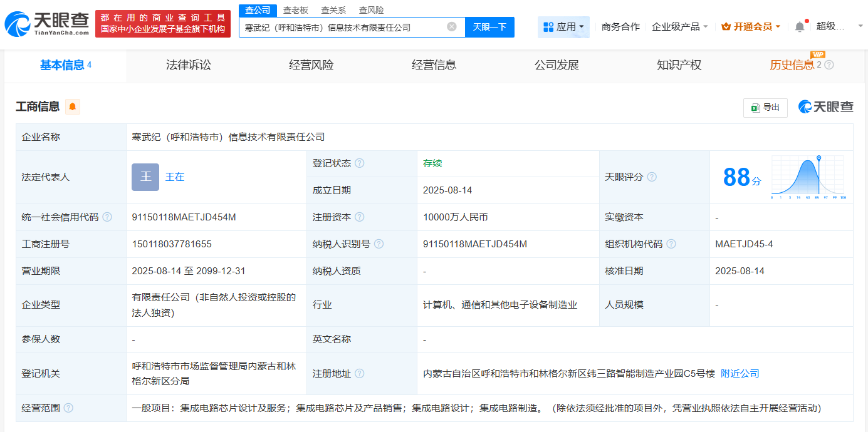Open notifications via the bell icon

pyautogui.click(x=799, y=26)
